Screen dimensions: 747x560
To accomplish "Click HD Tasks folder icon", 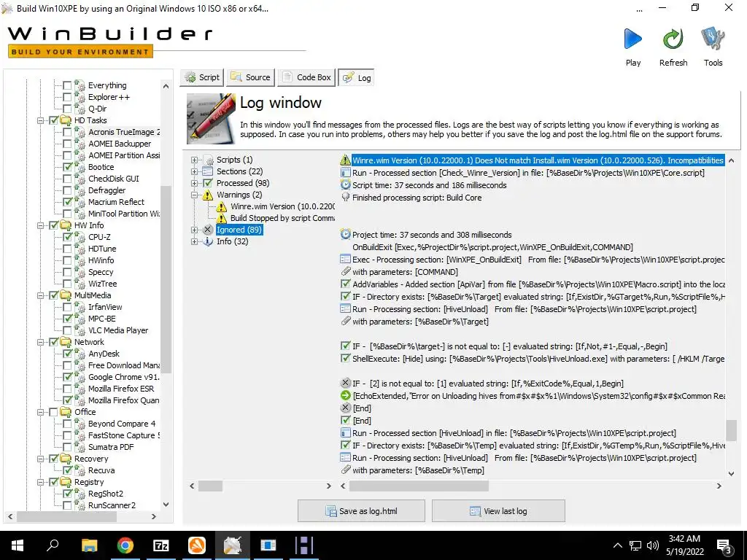I will [x=66, y=120].
